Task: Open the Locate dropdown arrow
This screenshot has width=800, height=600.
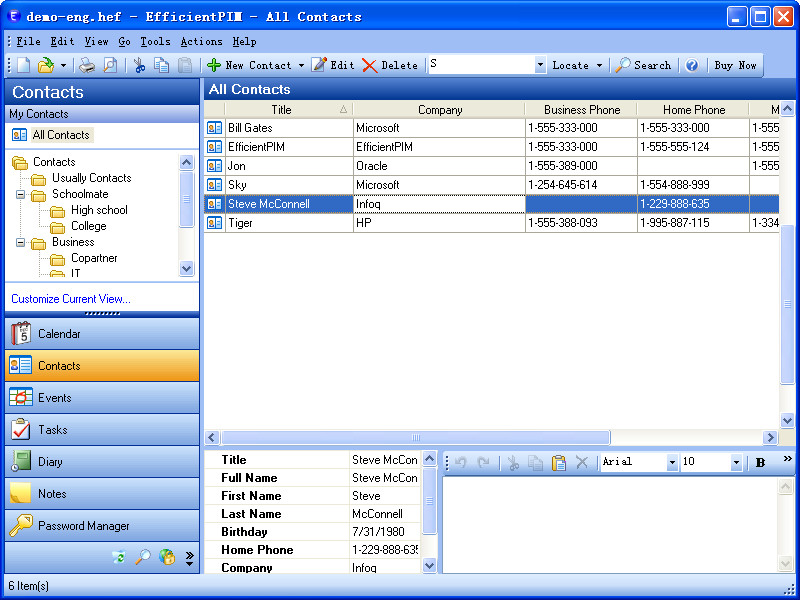Action: pos(599,65)
